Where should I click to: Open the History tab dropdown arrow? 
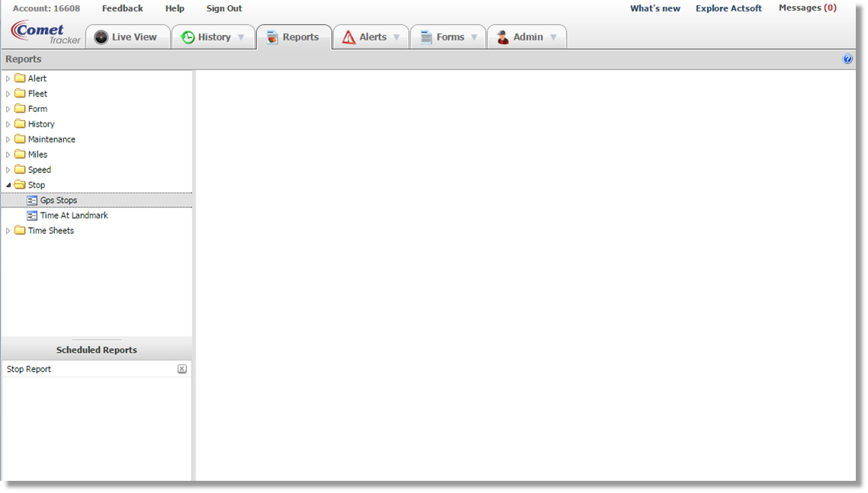(241, 37)
